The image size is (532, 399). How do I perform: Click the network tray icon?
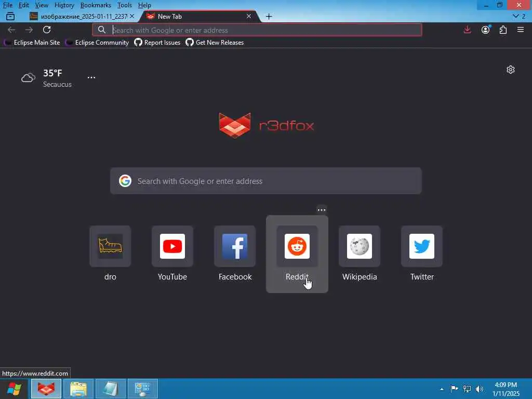coord(467,389)
